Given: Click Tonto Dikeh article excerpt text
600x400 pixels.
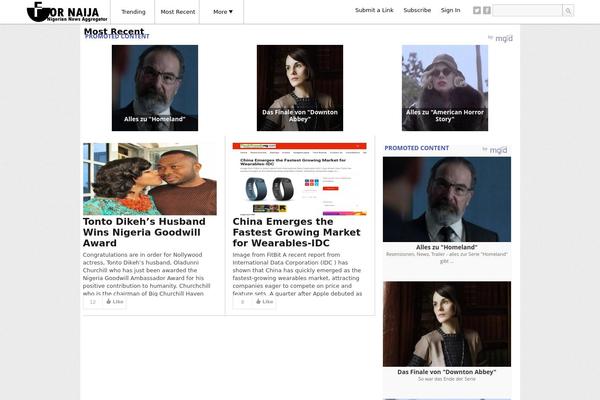Looking at the screenshot, I should coord(147,274).
